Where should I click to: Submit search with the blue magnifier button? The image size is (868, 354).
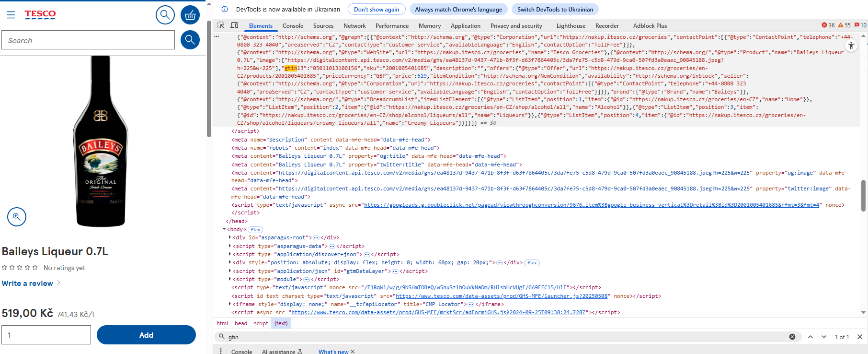pyautogui.click(x=190, y=39)
